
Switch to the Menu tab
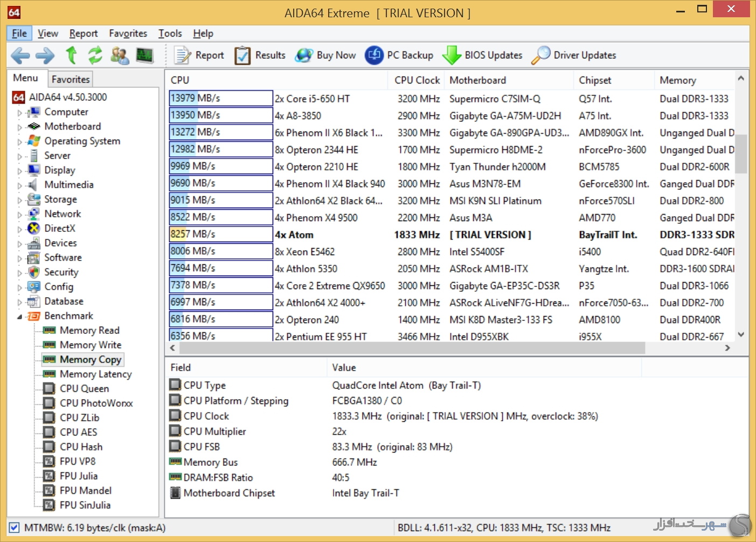[26, 78]
